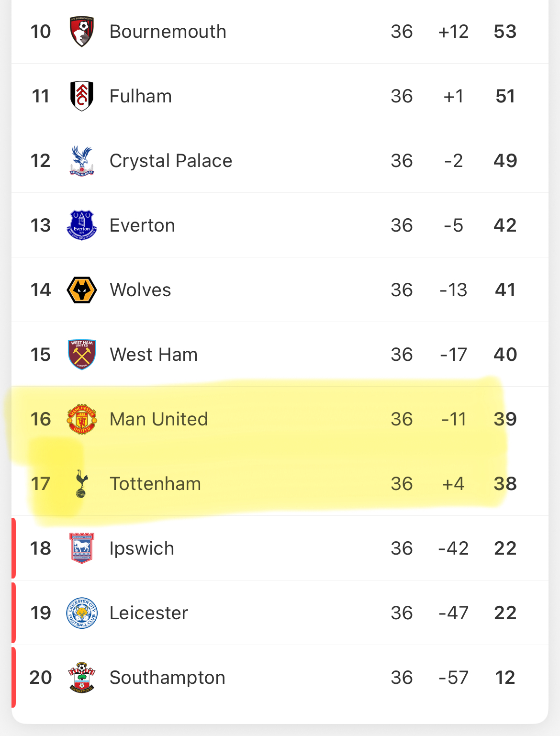This screenshot has width=560, height=736.
Task: Tap the Southampton club crest
Action: pyautogui.click(x=82, y=678)
